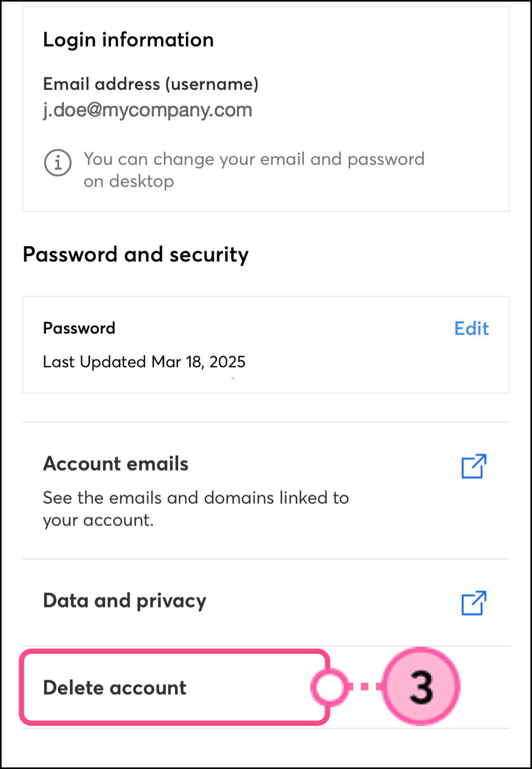Edit the account password
The height and width of the screenshot is (769, 532).
pyautogui.click(x=471, y=329)
